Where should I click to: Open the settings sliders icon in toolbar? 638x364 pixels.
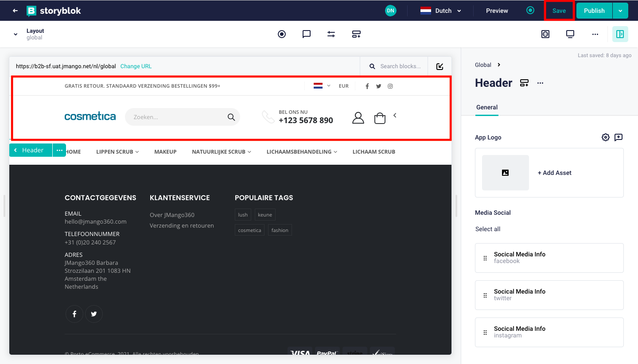coord(331,34)
